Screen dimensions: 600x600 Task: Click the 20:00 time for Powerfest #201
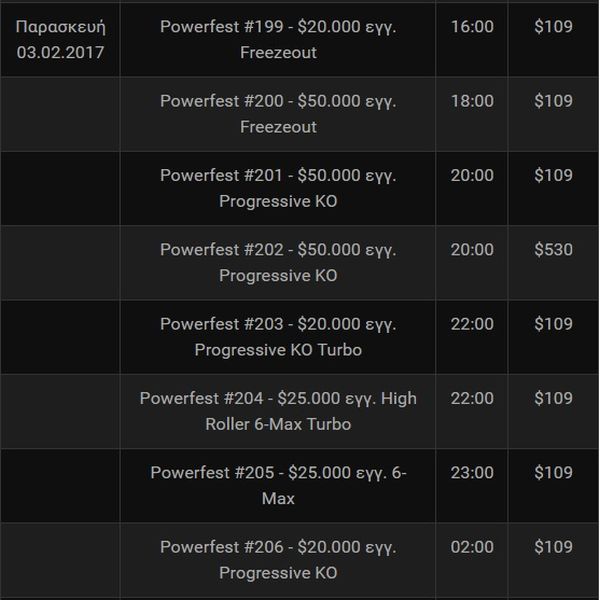pyautogui.click(x=472, y=175)
